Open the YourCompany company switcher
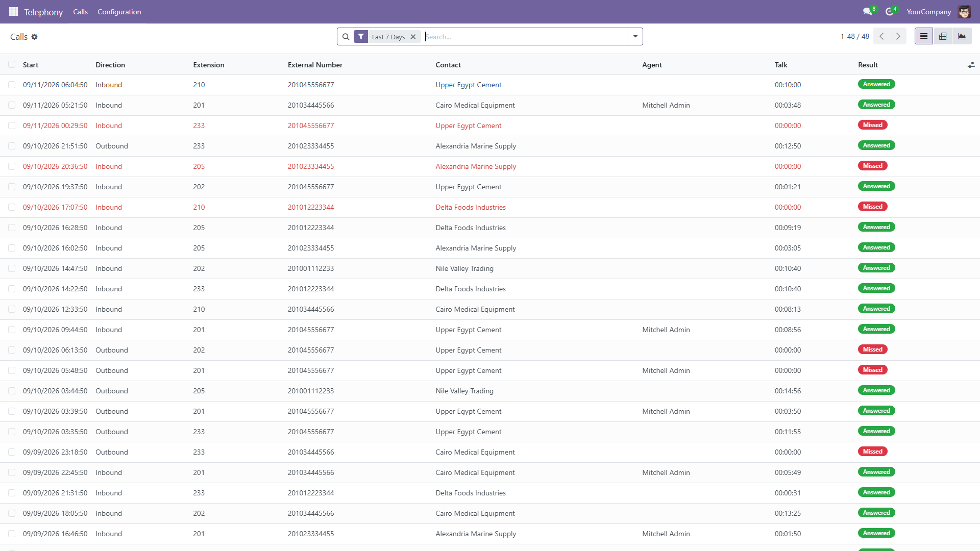The width and height of the screenshot is (980, 551). point(928,12)
